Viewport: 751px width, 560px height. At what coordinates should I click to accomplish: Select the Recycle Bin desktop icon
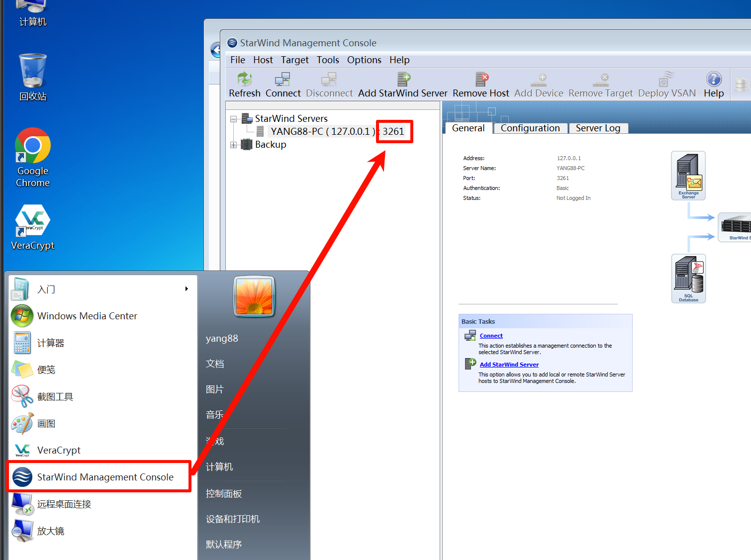pos(33,77)
